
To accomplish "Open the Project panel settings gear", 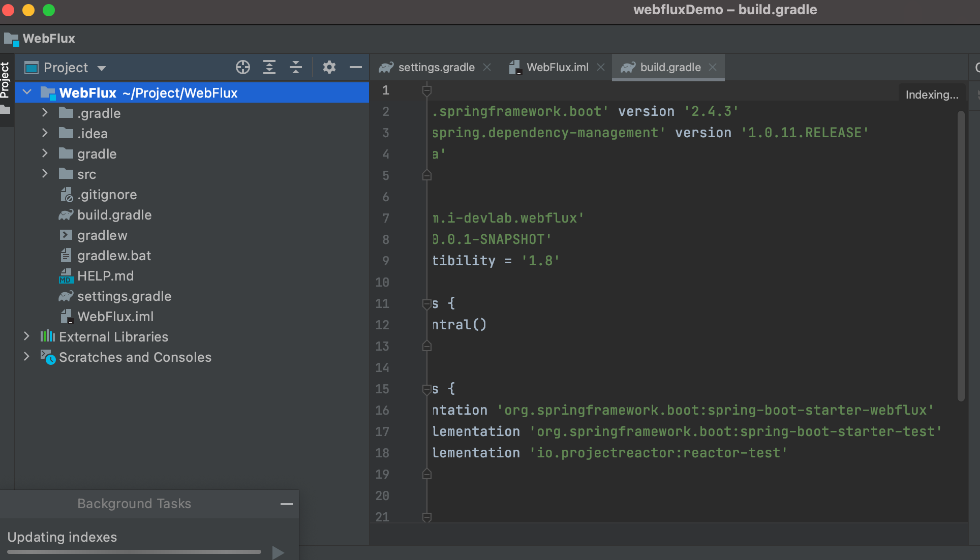I will (329, 67).
